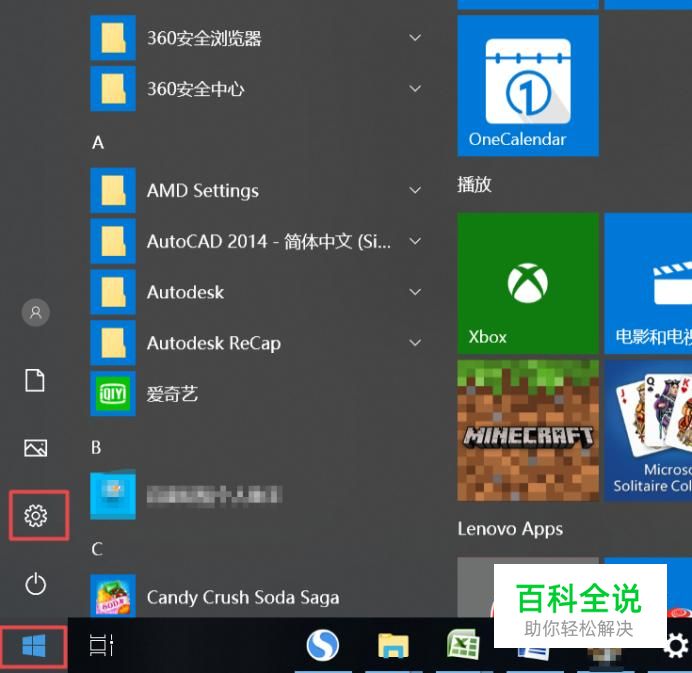The width and height of the screenshot is (692, 673).
Task: Click the 360安全中心 folder icon
Action: coord(113,89)
